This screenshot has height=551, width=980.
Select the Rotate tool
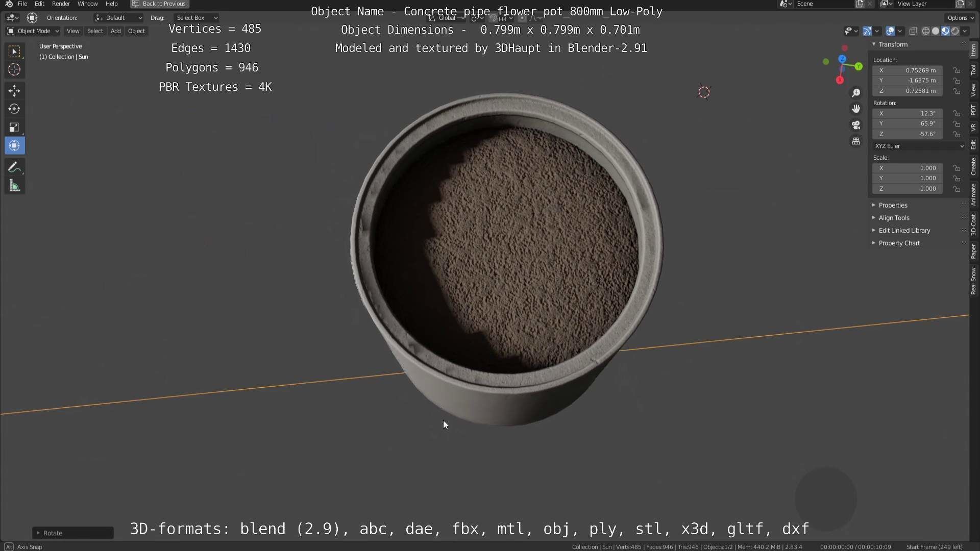point(14,109)
